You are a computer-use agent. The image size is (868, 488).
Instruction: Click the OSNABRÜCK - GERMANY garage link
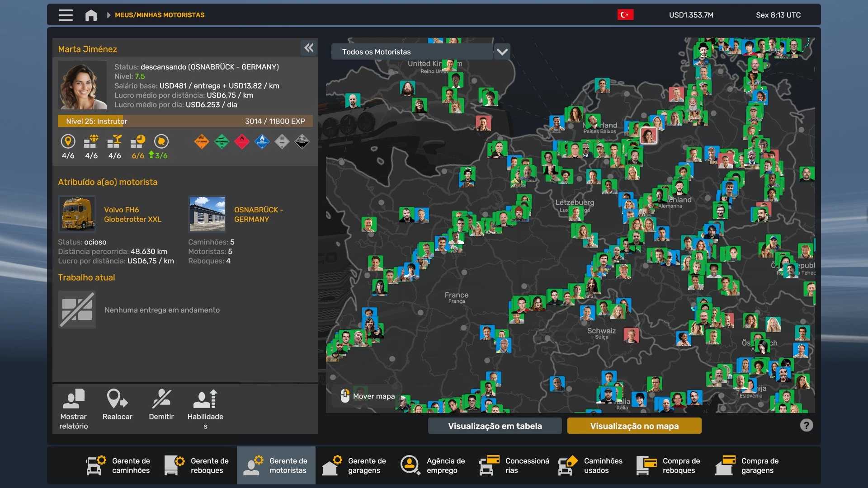point(259,215)
